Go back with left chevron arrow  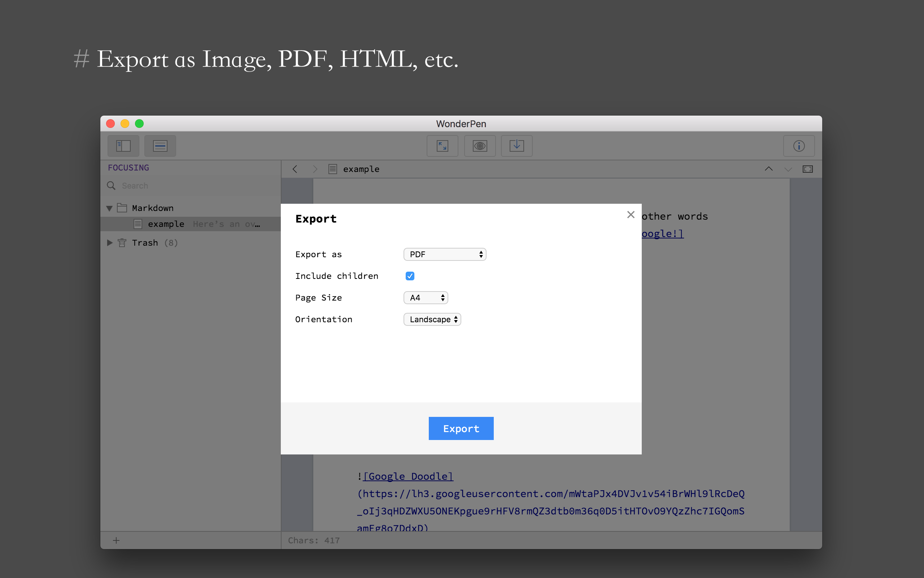295,169
